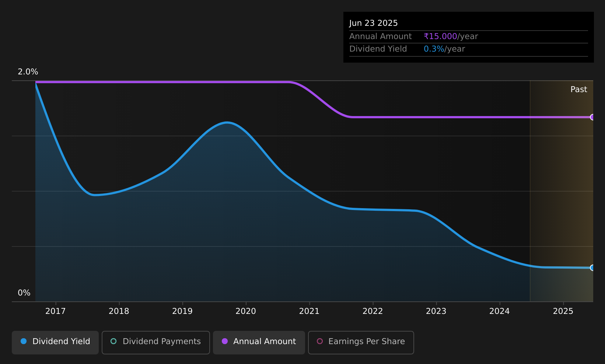Click the 2025 x-axis label

pos(563,311)
